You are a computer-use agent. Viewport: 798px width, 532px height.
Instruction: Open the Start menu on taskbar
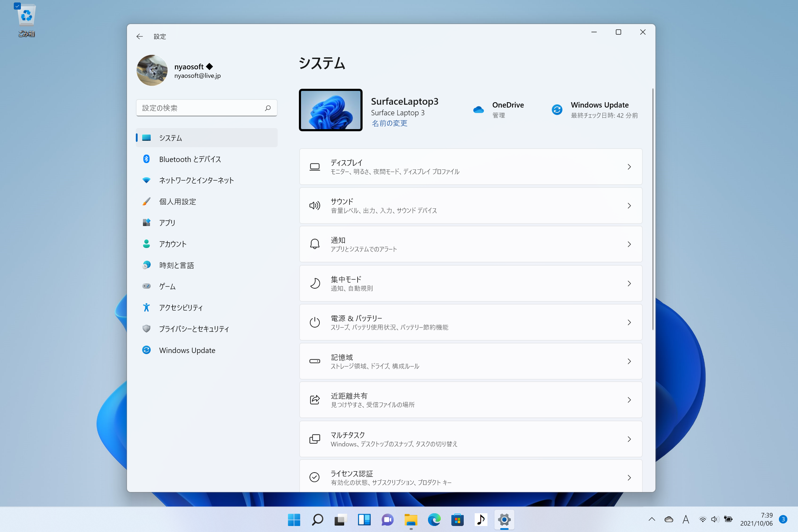pos(294,520)
